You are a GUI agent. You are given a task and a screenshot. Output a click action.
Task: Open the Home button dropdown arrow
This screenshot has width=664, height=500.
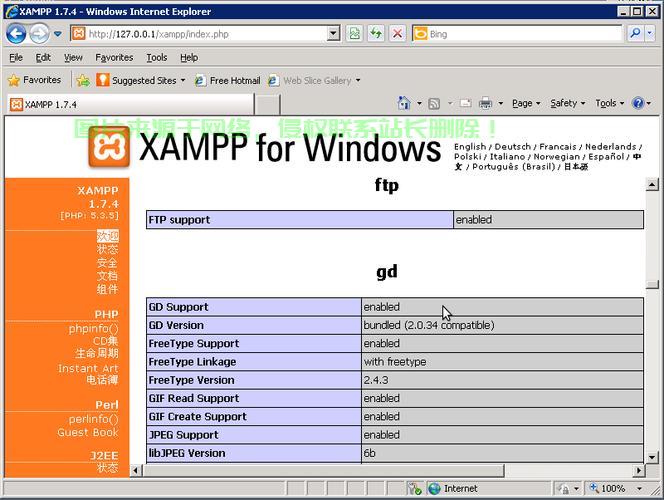pyautogui.click(x=419, y=103)
